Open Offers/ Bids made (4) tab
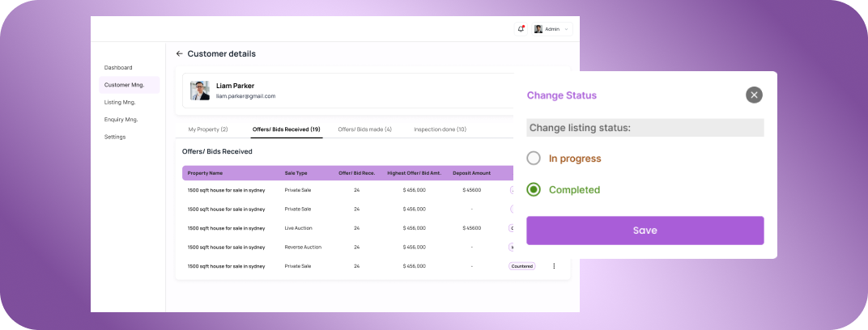The image size is (868, 330). click(x=364, y=129)
